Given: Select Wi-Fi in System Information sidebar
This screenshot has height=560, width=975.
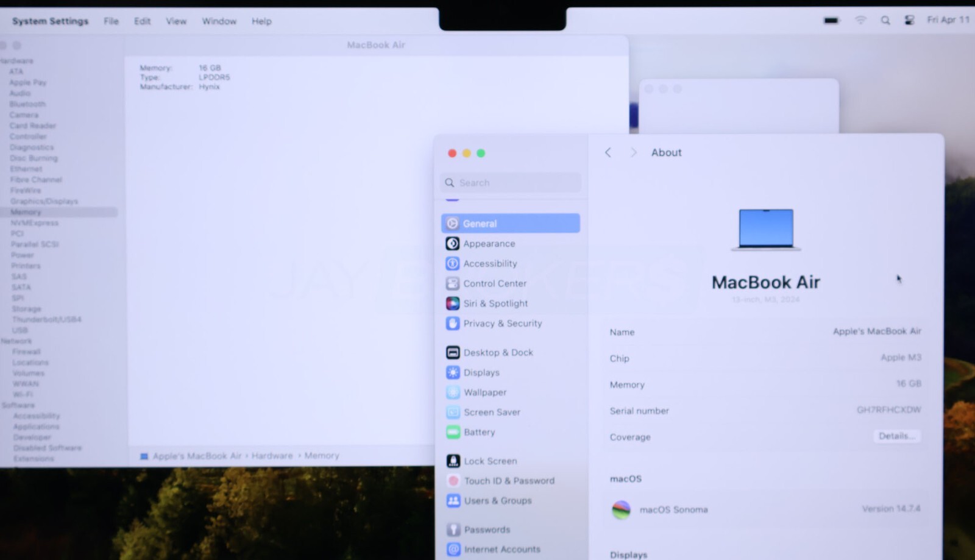Looking at the screenshot, I should pyautogui.click(x=23, y=394).
